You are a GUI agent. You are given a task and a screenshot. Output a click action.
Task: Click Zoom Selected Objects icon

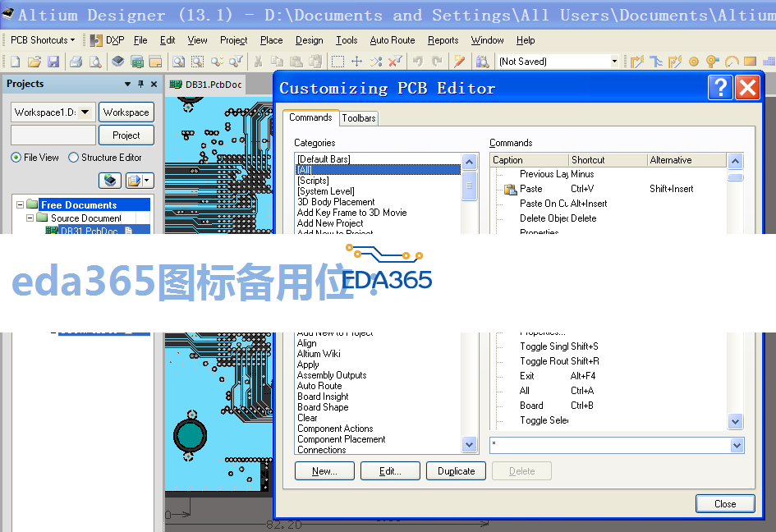point(216,62)
